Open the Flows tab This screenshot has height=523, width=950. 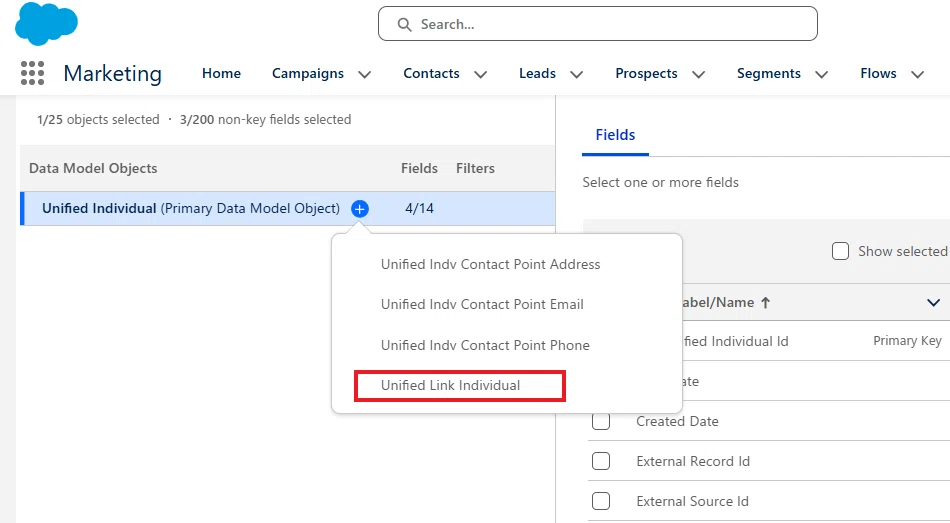click(x=879, y=73)
